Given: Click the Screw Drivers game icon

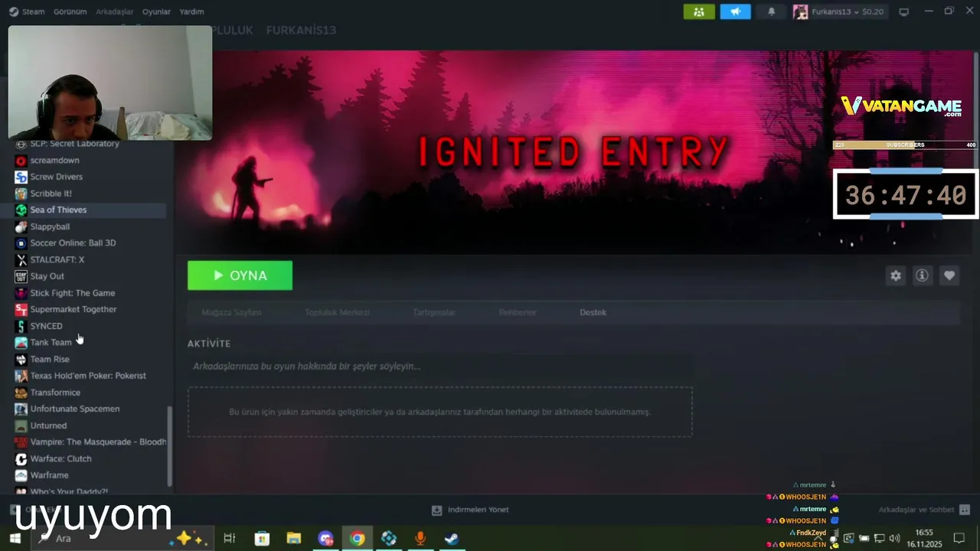Looking at the screenshot, I should [x=21, y=177].
